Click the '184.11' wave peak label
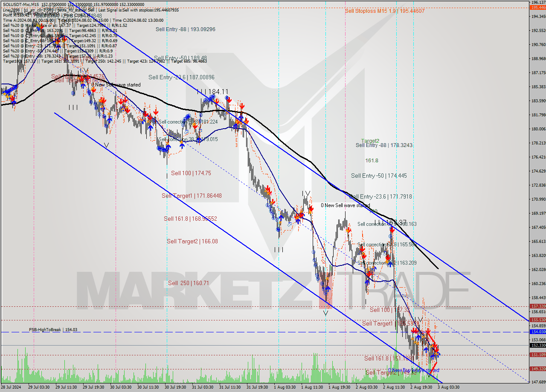 [x=218, y=92]
